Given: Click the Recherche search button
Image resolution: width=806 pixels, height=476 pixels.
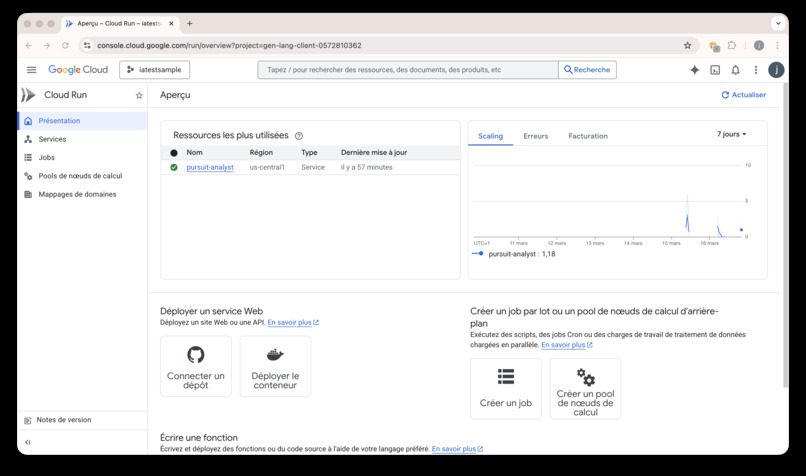Looking at the screenshot, I should pos(587,70).
